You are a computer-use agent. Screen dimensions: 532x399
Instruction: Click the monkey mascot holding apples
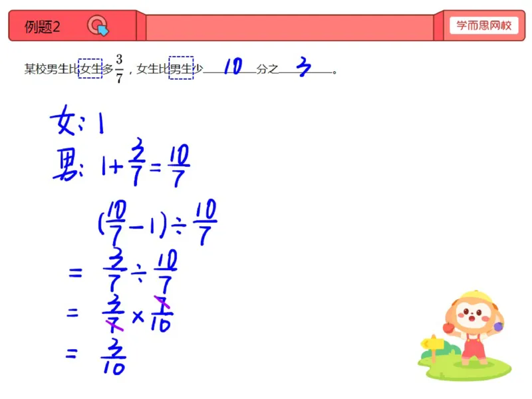point(473,327)
